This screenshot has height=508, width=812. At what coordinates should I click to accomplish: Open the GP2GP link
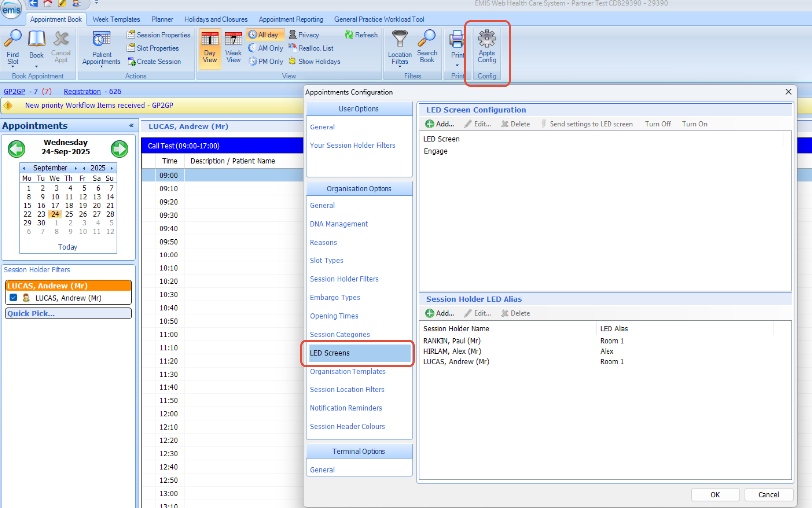coord(14,92)
